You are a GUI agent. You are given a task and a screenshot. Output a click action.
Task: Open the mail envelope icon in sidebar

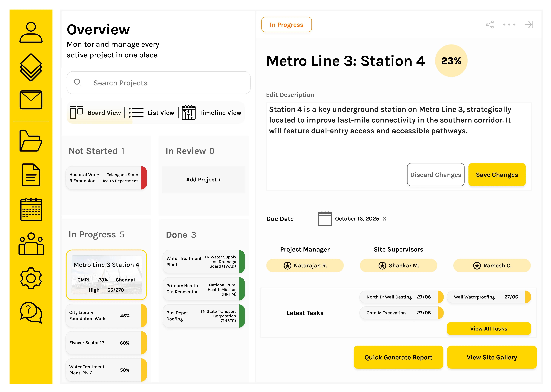pyautogui.click(x=31, y=100)
